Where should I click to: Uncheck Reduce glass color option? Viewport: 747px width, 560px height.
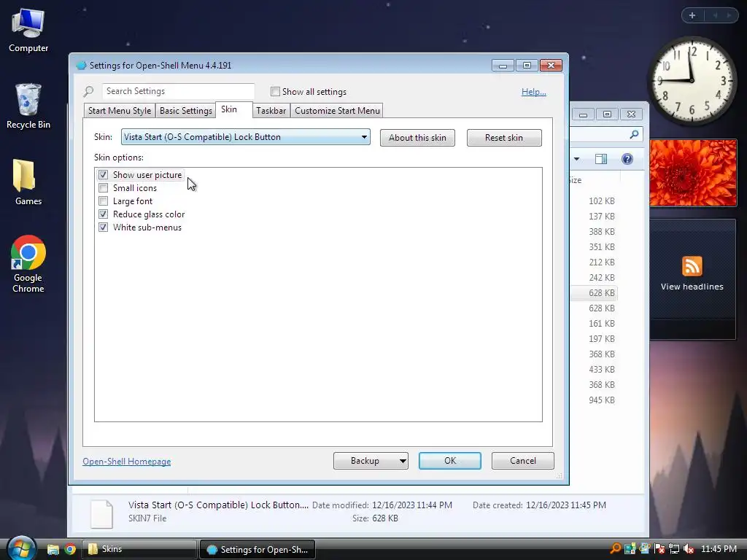103,214
